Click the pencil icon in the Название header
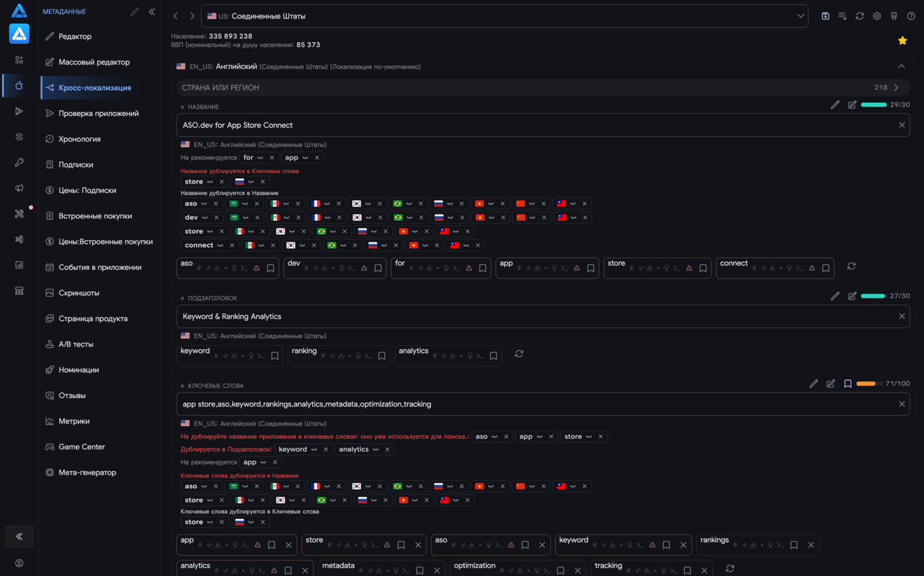Viewport: 924px width, 576px height. pos(835,105)
